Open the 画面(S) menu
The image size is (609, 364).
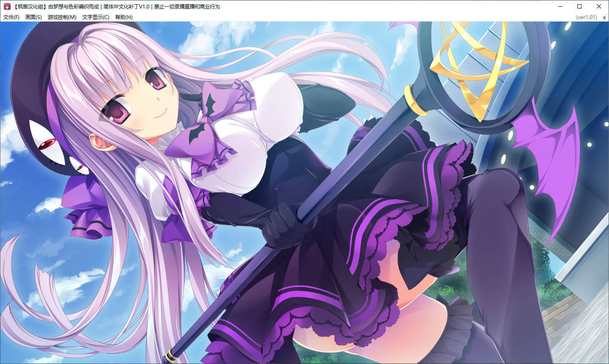pyautogui.click(x=33, y=17)
